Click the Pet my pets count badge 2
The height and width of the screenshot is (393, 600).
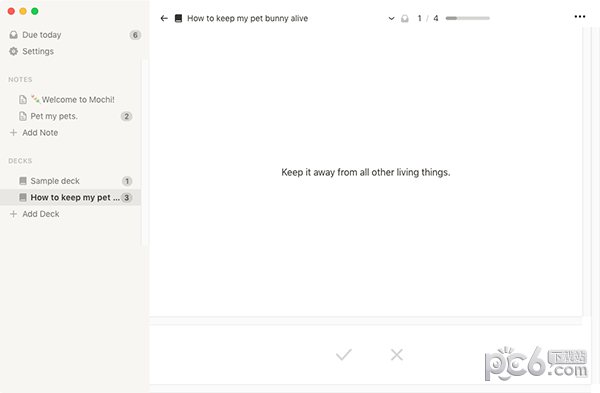point(127,116)
